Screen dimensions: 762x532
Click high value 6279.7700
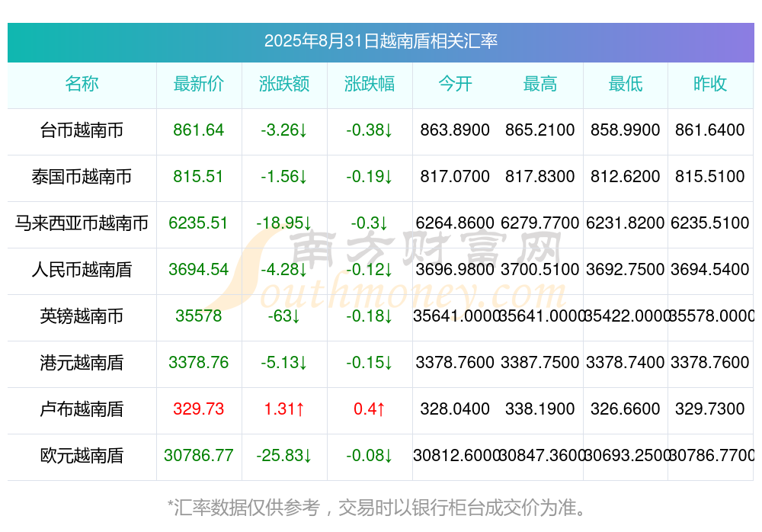click(x=540, y=223)
